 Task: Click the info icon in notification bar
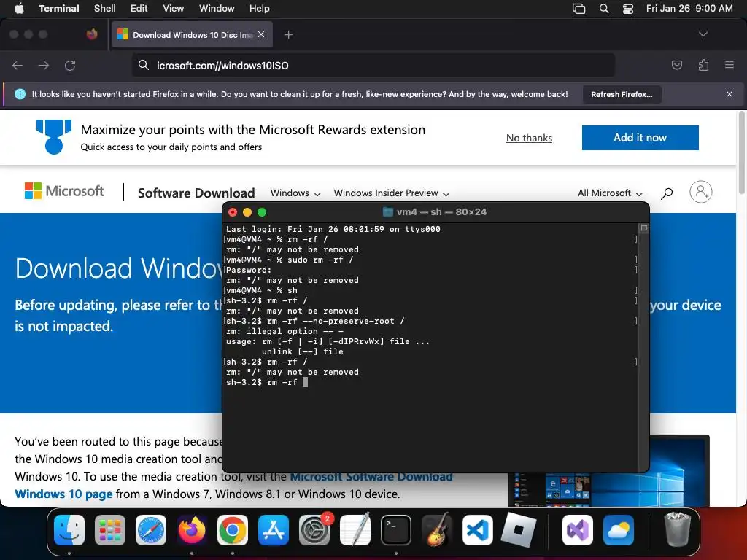click(20, 94)
